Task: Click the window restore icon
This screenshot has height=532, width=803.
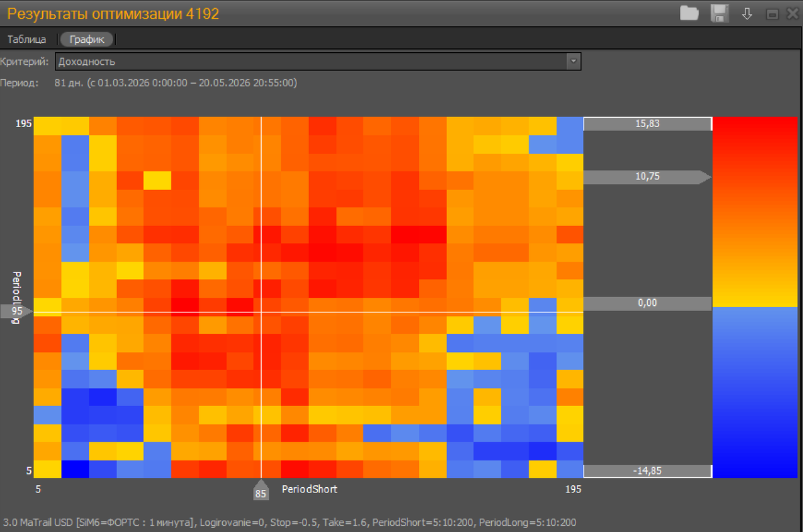Action: coord(773,13)
